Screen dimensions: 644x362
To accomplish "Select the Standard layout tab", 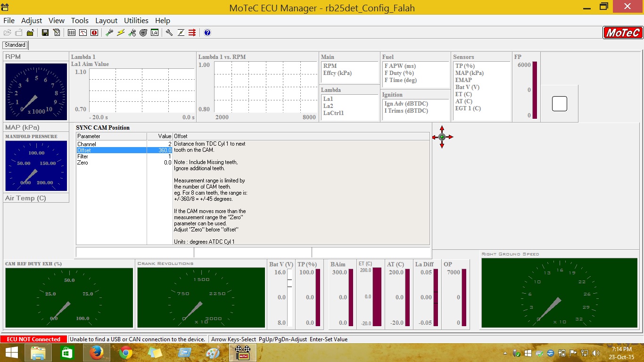I will click(x=15, y=45).
